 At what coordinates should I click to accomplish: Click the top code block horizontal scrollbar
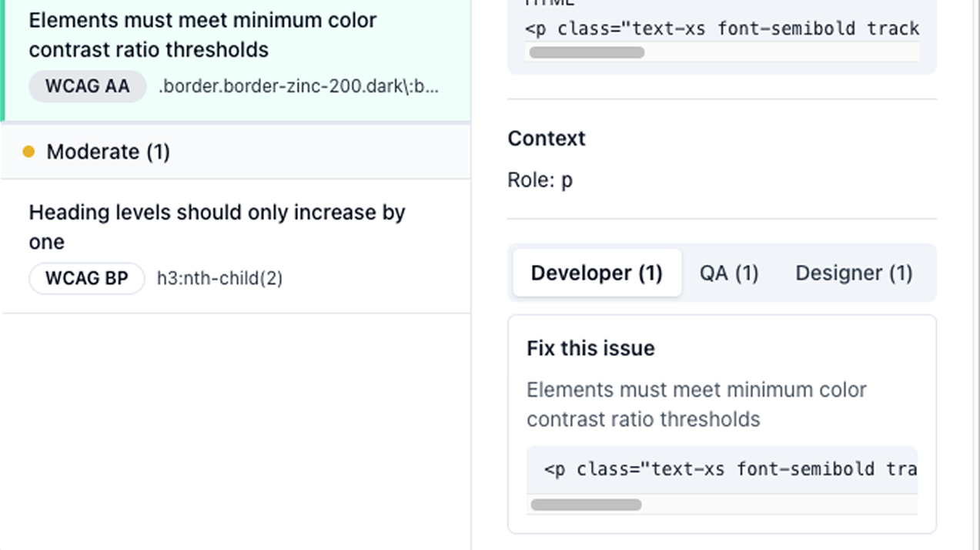coord(587,52)
